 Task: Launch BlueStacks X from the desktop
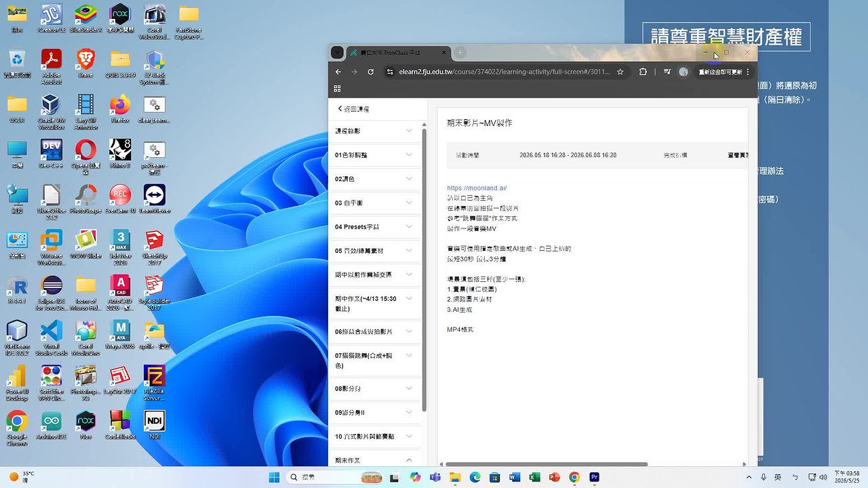coord(85,19)
